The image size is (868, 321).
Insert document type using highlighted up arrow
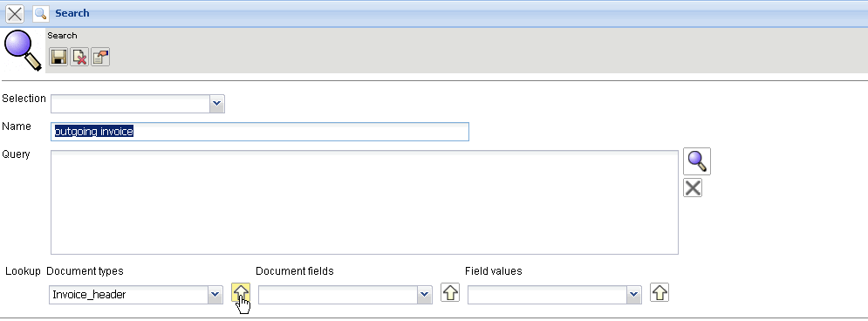click(x=240, y=293)
